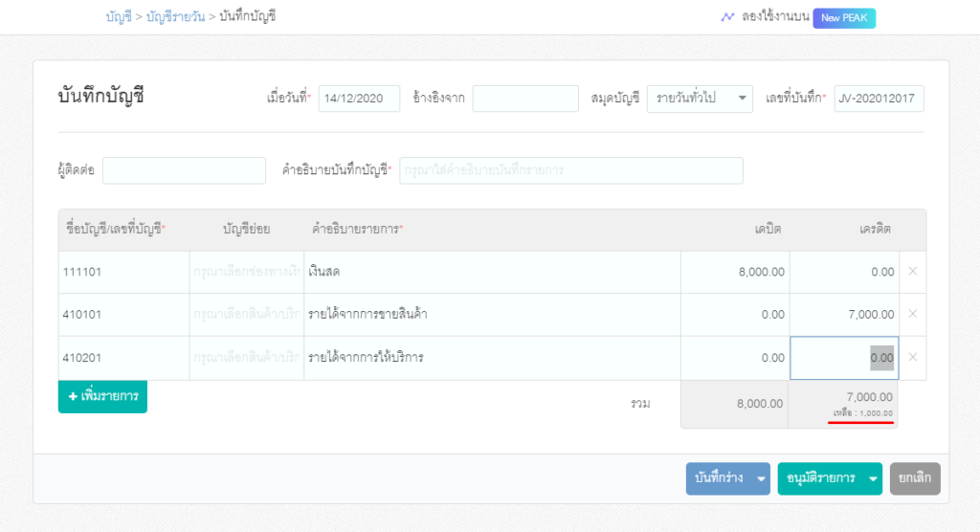The width and height of the screenshot is (980, 532).
Task: Click description cell เงินสด
Action: click(492, 272)
